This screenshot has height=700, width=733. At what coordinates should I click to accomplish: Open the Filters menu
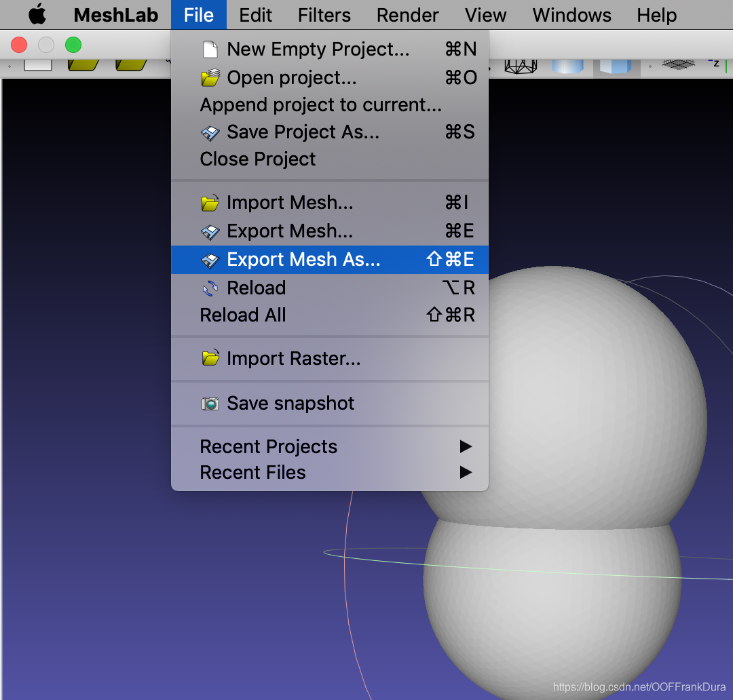click(324, 15)
